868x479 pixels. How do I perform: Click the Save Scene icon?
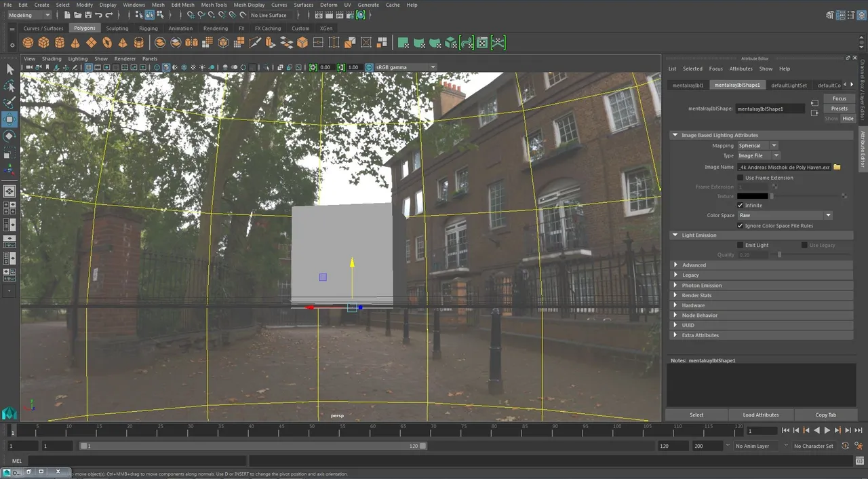[88, 15]
